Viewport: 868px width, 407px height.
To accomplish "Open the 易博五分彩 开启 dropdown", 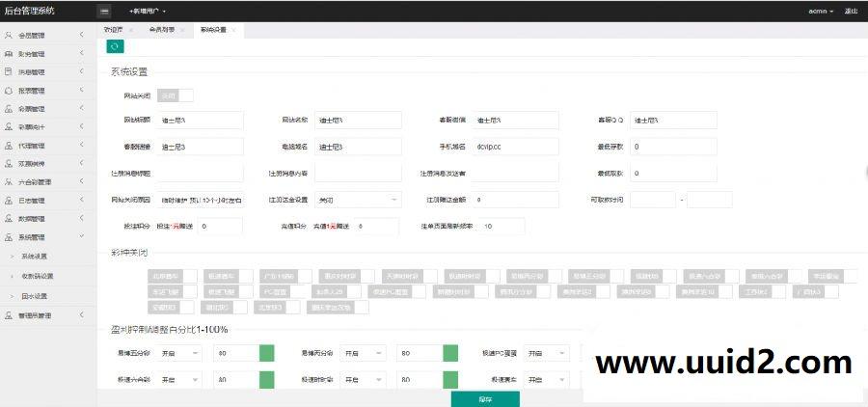I will [x=179, y=353].
